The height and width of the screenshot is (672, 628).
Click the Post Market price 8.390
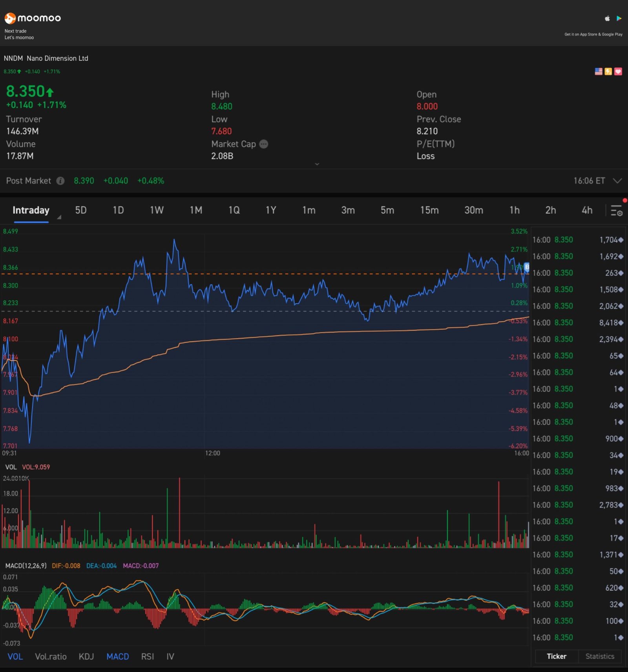pos(84,181)
